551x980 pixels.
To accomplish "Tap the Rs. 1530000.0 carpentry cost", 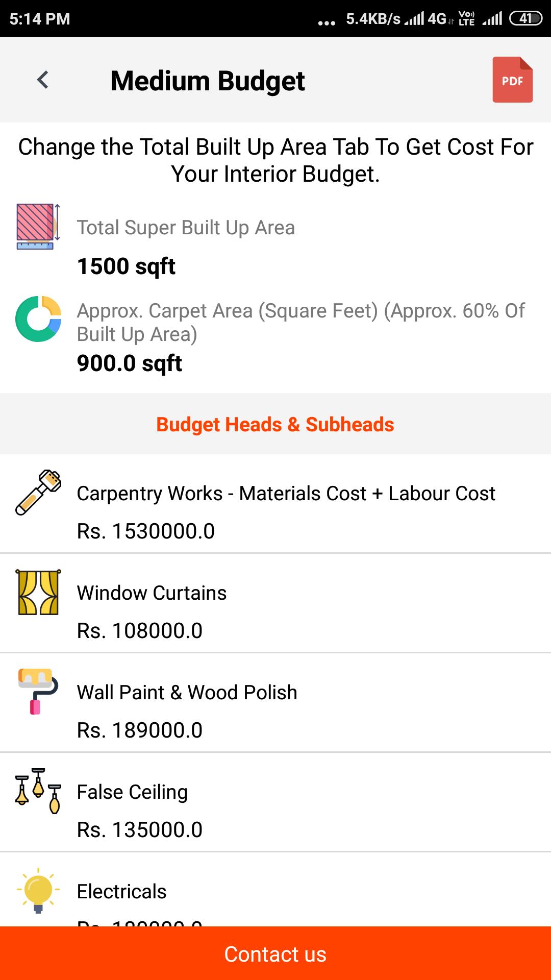I will 145,531.
